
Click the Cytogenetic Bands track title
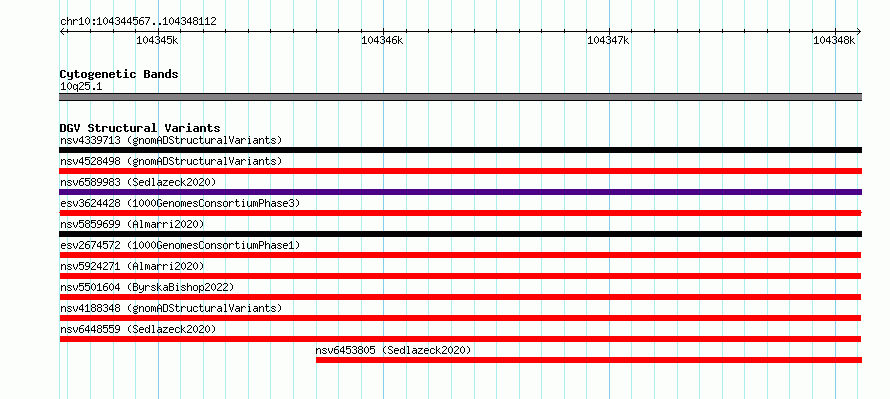point(119,74)
